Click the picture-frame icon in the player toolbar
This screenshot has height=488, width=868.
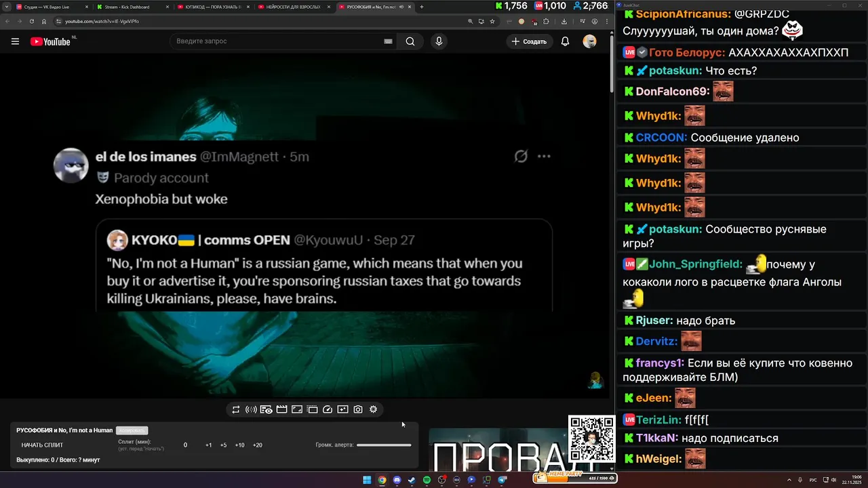coord(297,409)
